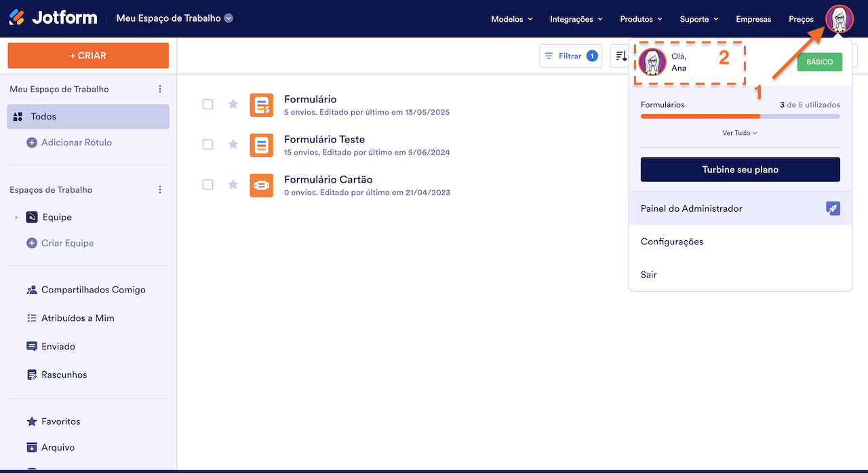Click the Jotform logo icon
Image resolution: width=868 pixels, height=473 pixels.
click(x=17, y=18)
